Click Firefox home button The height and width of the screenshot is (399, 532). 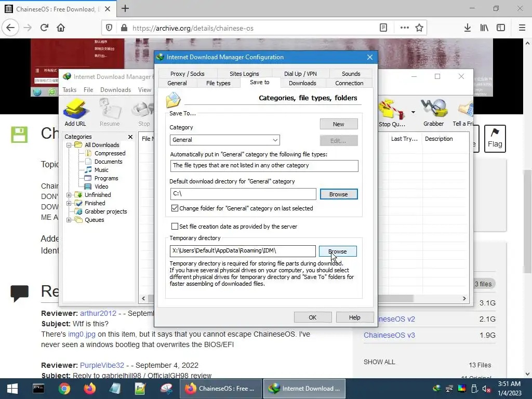tap(61, 28)
